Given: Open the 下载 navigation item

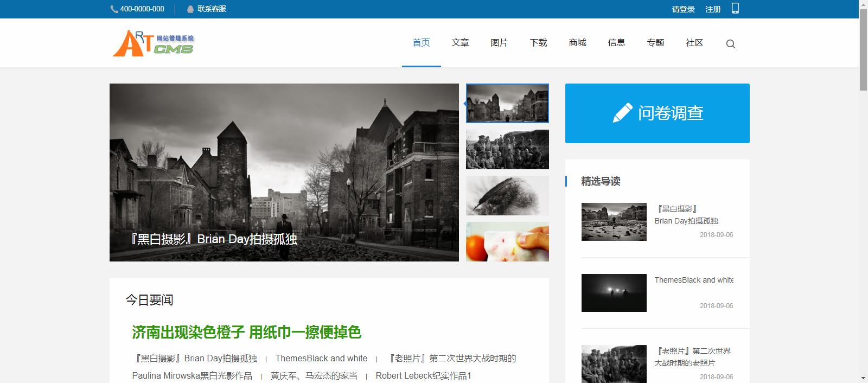Looking at the screenshot, I should tap(539, 42).
